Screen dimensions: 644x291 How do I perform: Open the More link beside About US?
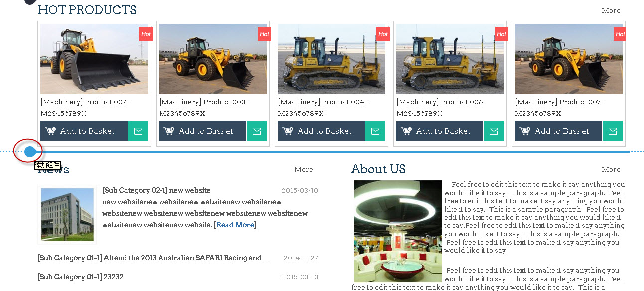tap(611, 170)
